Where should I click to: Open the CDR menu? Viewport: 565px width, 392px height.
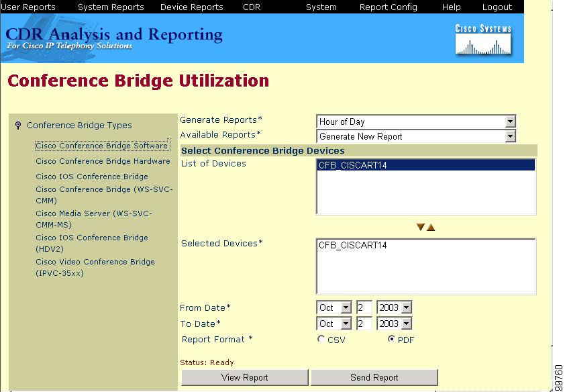tap(252, 7)
